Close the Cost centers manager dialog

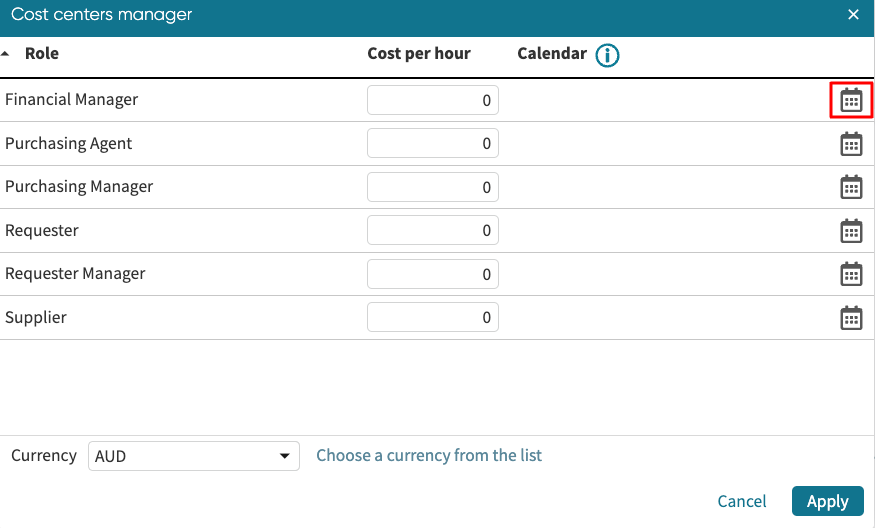pyautogui.click(x=853, y=15)
